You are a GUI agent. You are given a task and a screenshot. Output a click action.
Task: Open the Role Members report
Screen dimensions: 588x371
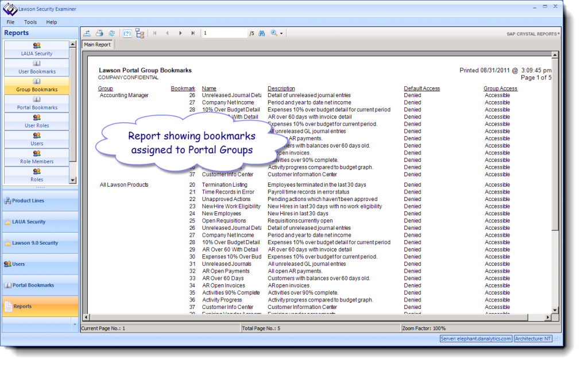[37, 157]
